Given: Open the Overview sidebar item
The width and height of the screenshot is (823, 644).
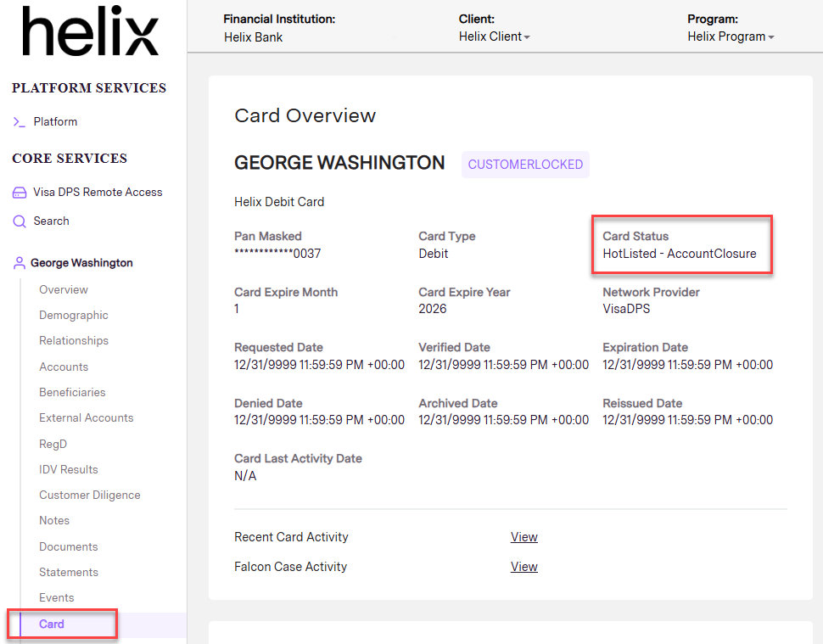Looking at the screenshot, I should [64, 289].
